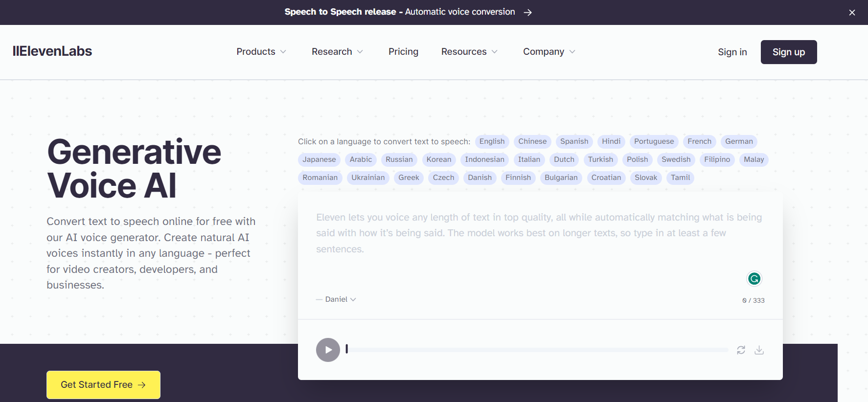
Task: Choose Italian as the speech language
Action: point(529,159)
